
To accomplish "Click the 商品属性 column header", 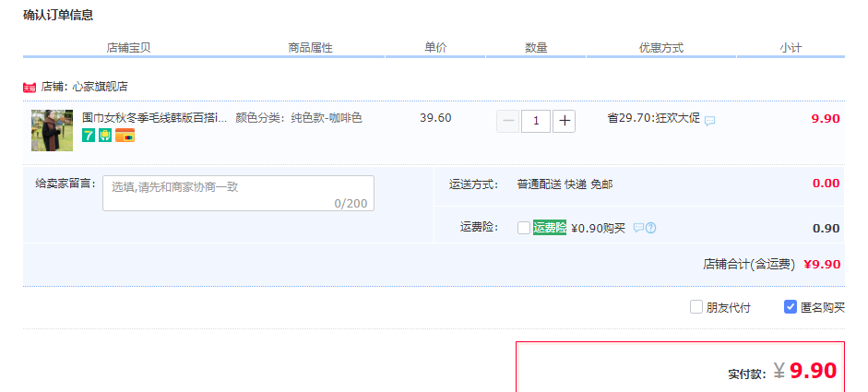I will pos(310,48).
